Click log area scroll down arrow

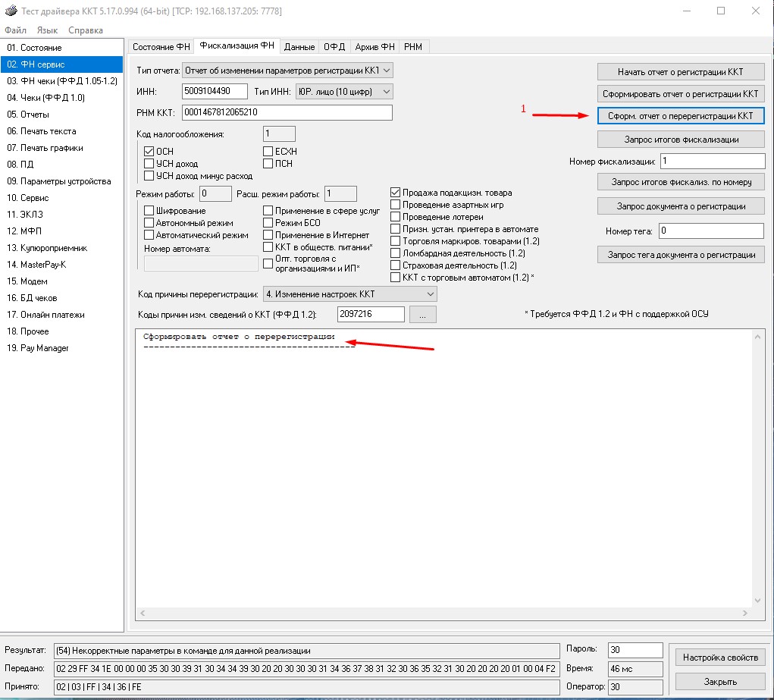coord(758,601)
